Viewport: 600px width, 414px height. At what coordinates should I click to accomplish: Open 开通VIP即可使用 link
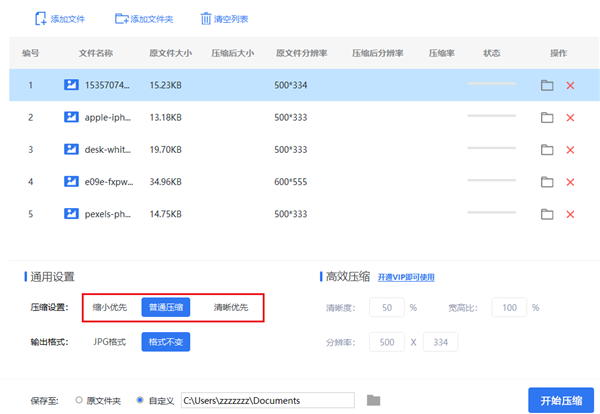tap(406, 277)
